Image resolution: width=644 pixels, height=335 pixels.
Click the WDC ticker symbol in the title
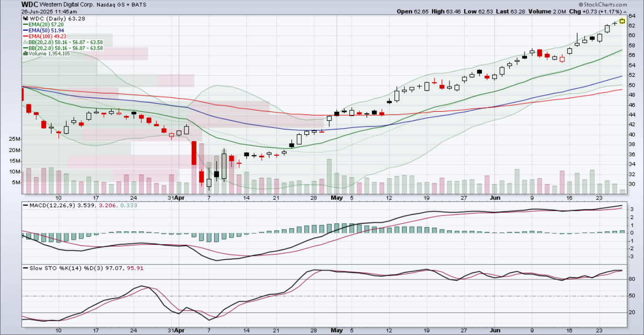tap(30, 4)
